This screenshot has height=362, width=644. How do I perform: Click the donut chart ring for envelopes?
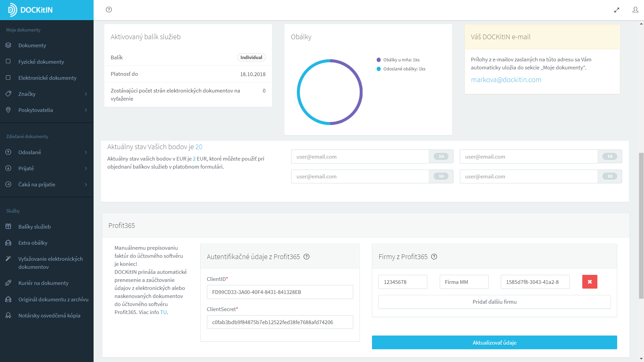(361, 92)
